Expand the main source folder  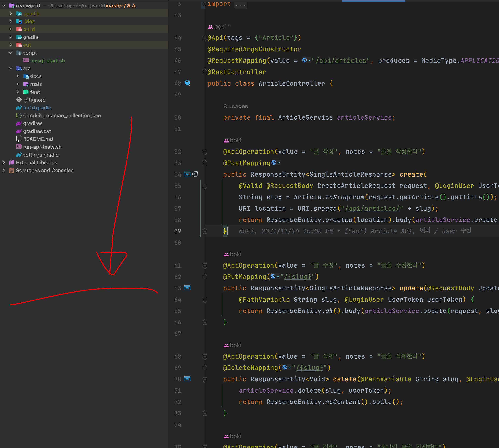click(18, 84)
